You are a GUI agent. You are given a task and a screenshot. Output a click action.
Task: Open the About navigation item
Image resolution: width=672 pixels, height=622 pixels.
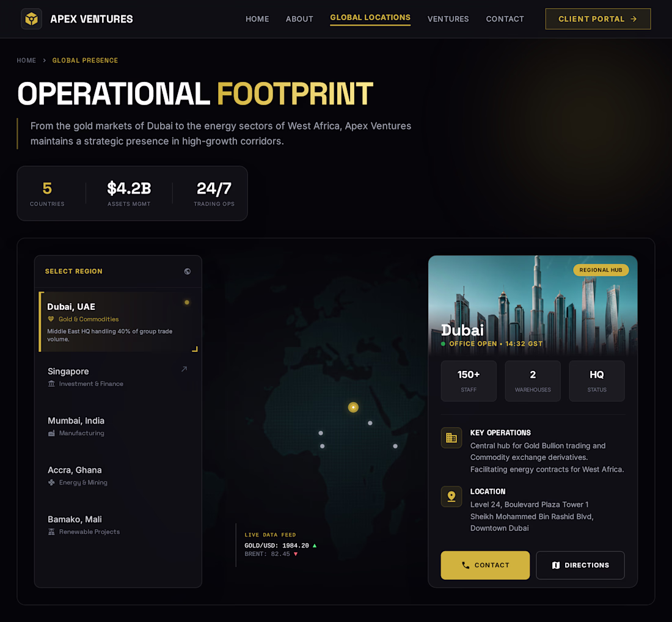[299, 19]
